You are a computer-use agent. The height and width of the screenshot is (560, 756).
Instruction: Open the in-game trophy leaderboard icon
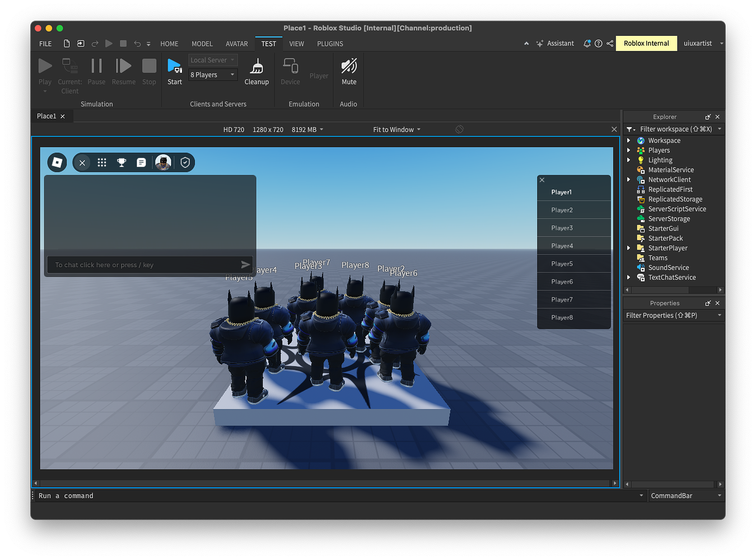[x=122, y=162]
